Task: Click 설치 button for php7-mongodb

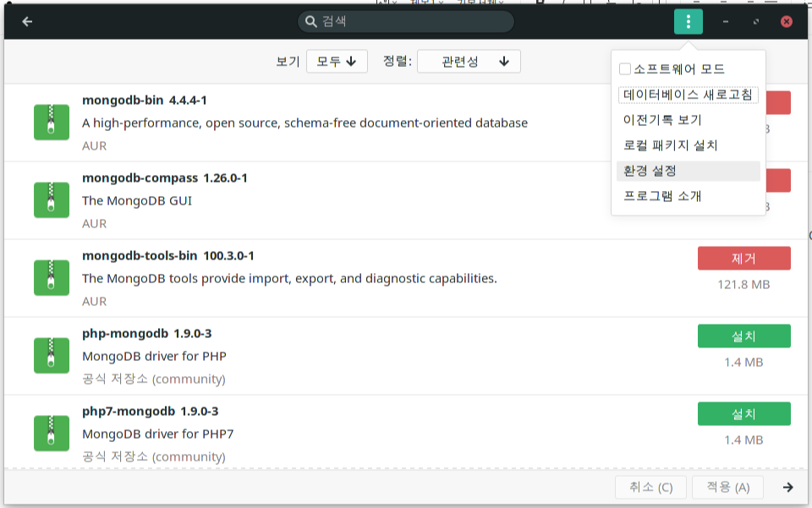Action: [x=743, y=414]
